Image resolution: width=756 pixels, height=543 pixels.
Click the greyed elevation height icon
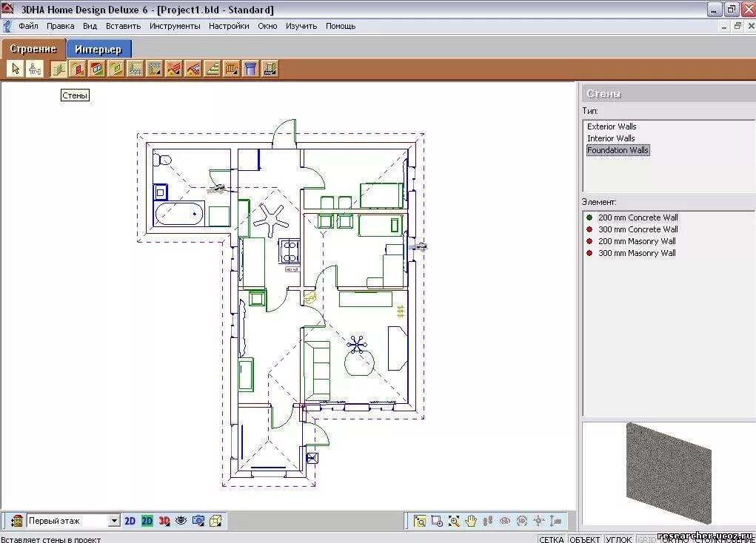coord(556,521)
